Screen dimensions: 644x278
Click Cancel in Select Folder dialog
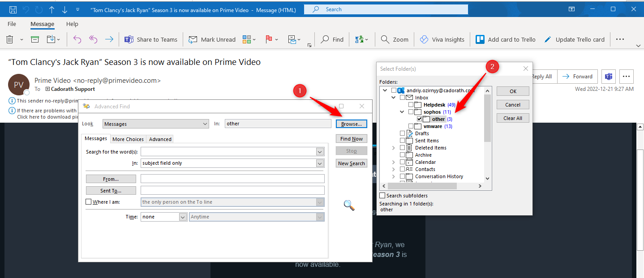pyautogui.click(x=513, y=104)
